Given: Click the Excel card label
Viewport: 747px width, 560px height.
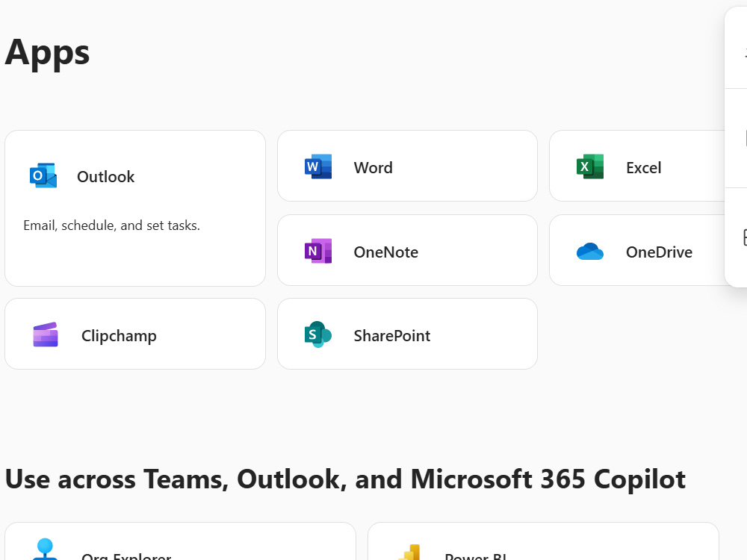Looking at the screenshot, I should coord(644,167).
